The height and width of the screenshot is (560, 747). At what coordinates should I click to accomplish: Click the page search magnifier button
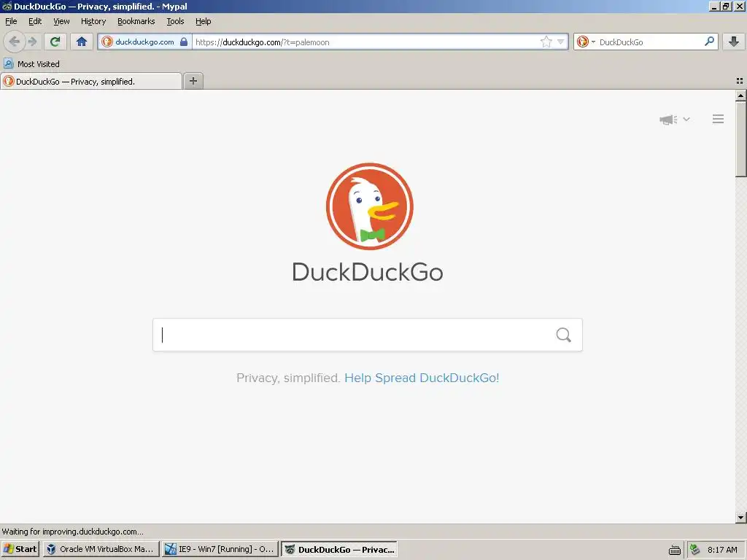pos(564,335)
